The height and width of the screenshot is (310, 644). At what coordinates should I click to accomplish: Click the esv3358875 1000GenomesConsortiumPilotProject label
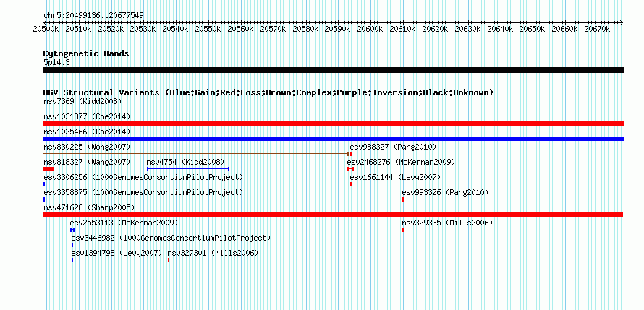(x=143, y=192)
